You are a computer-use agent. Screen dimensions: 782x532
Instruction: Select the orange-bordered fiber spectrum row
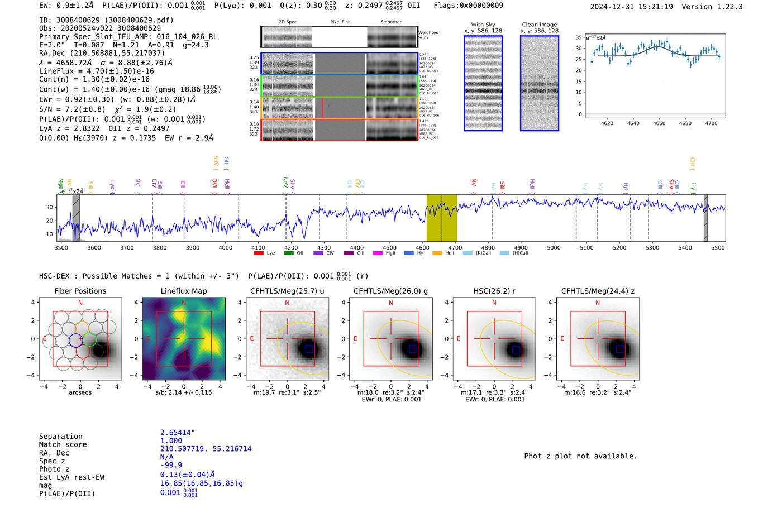coord(340,108)
